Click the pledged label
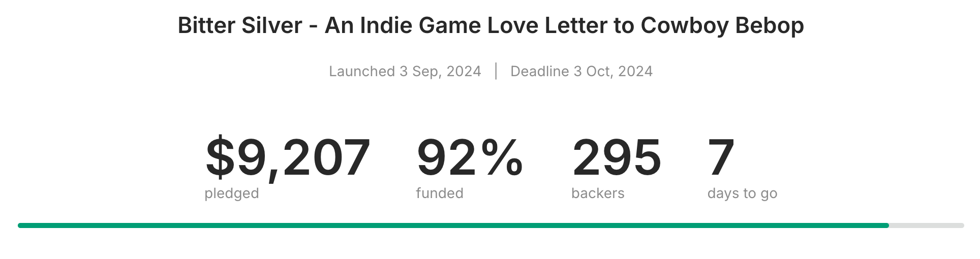The height and width of the screenshot is (259, 980). [x=232, y=193]
